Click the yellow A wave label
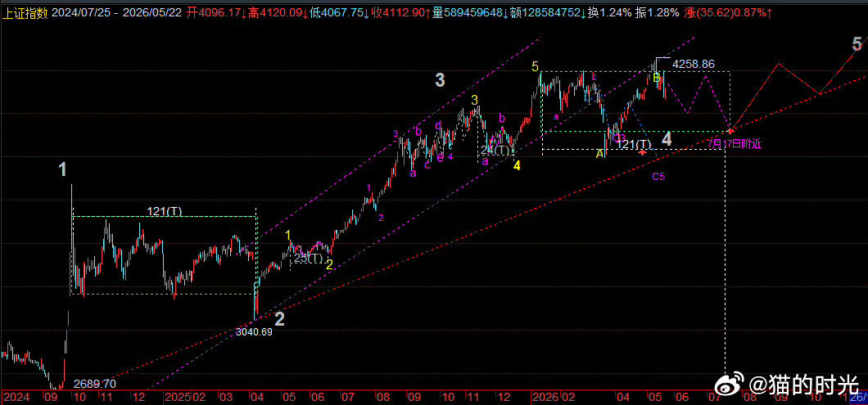The width and height of the screenshot is (868, 405). point(599,154)
